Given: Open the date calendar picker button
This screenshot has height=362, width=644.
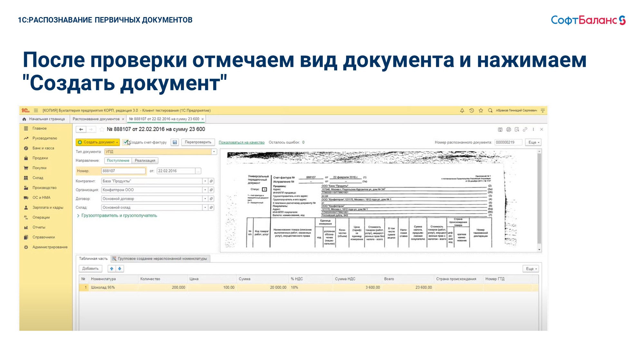Looking at the screenshot, I should 198,171.
